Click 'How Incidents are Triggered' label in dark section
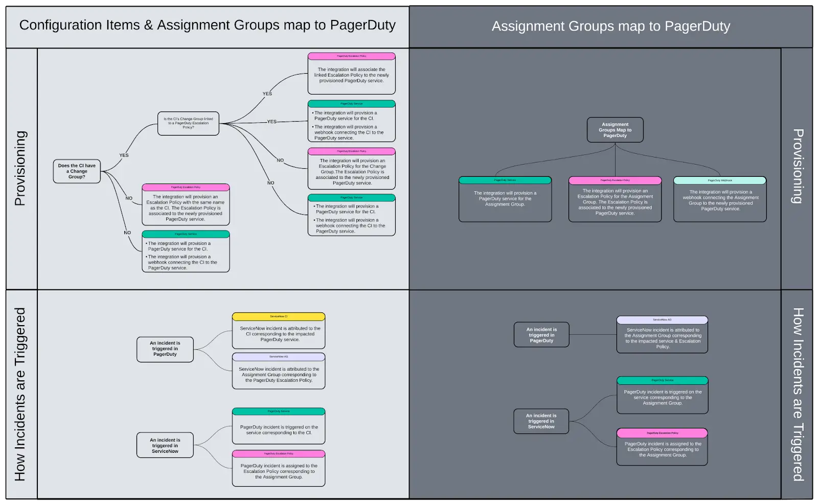Screen dimensions: 818x504 coord(798,394)
